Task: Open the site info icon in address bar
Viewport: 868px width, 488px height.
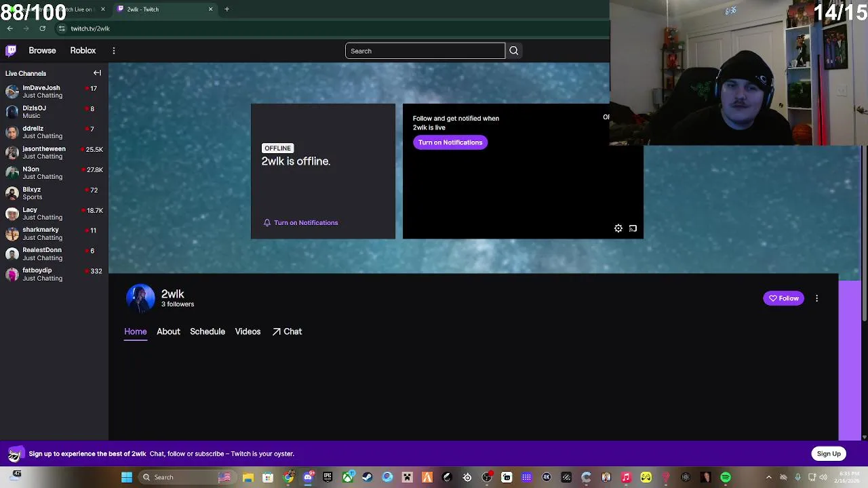Action: tap(62, 28)
